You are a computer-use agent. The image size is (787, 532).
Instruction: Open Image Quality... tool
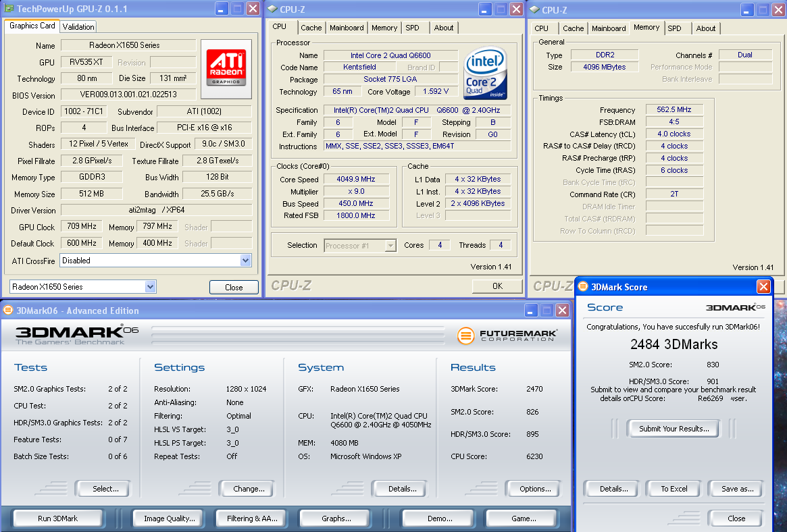tap(167, 518)
